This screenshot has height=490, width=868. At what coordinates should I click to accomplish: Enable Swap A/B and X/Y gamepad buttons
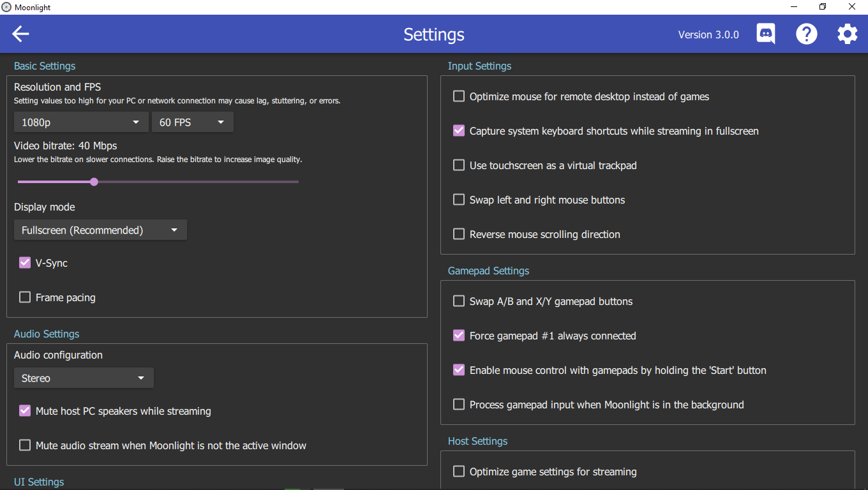459,301
